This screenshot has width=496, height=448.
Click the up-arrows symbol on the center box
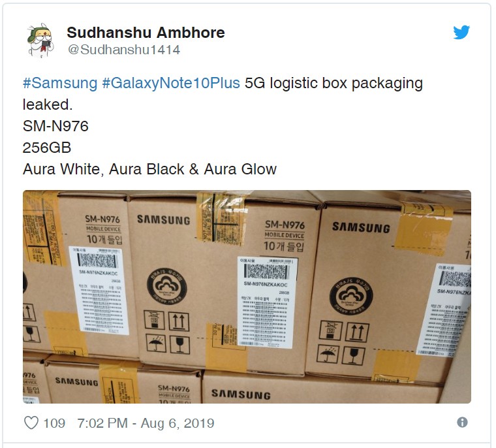pos(179,322)
